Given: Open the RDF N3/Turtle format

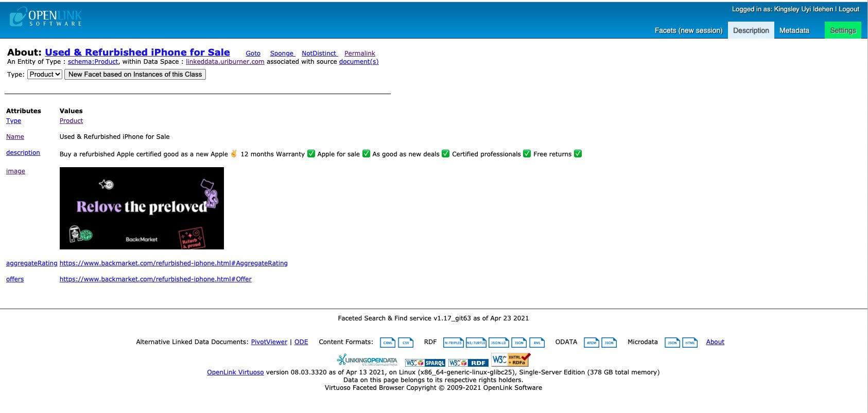Looking at the screenshot, I should pyautogui.click(x=476, y=343).
